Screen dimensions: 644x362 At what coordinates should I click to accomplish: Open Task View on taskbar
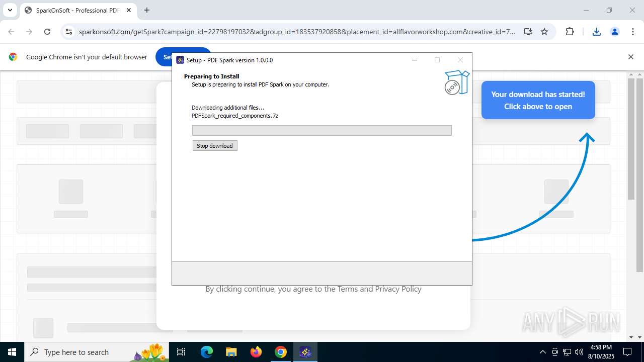pyautogui.click(x=182, y=352)
